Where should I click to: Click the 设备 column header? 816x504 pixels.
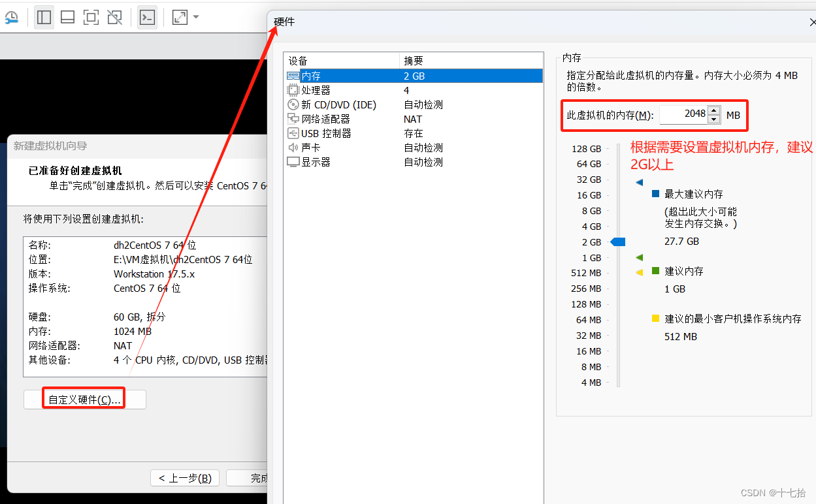pyautogui.click(x=342, y=61)
